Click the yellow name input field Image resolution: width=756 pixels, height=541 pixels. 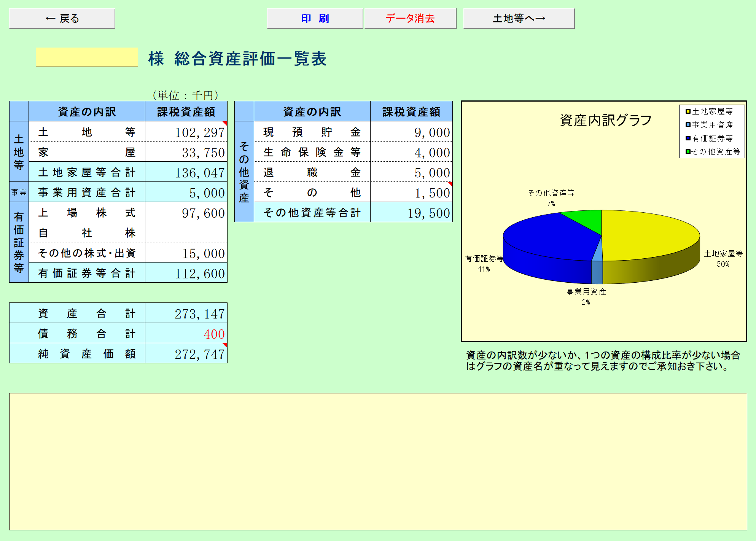(87, 57)
